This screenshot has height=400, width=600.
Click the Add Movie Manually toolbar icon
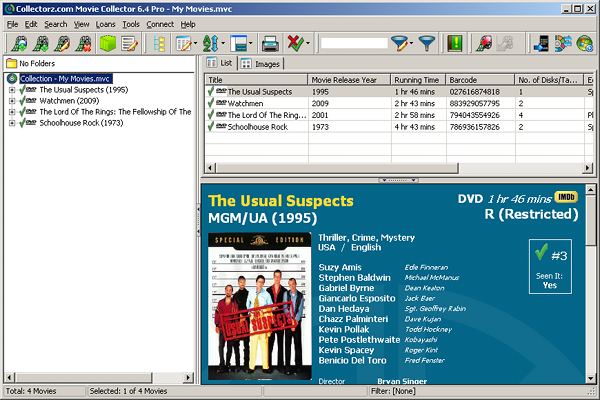point(41,44)
